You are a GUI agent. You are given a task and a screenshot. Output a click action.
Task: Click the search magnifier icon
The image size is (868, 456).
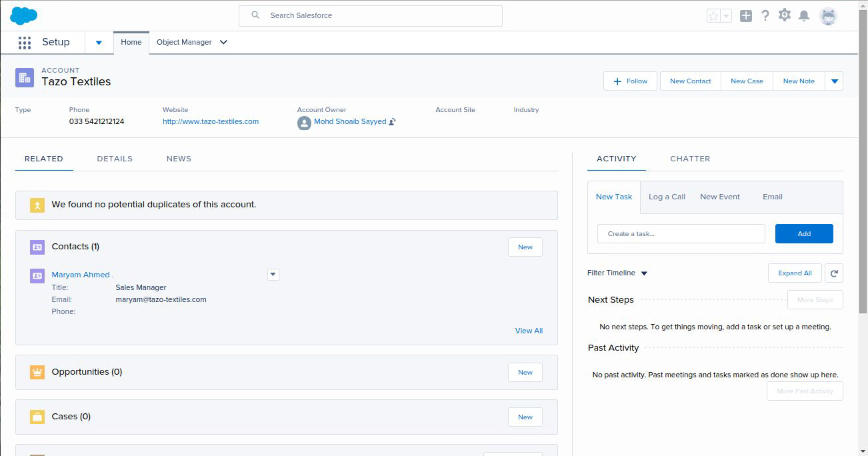[x=255, y=15]
